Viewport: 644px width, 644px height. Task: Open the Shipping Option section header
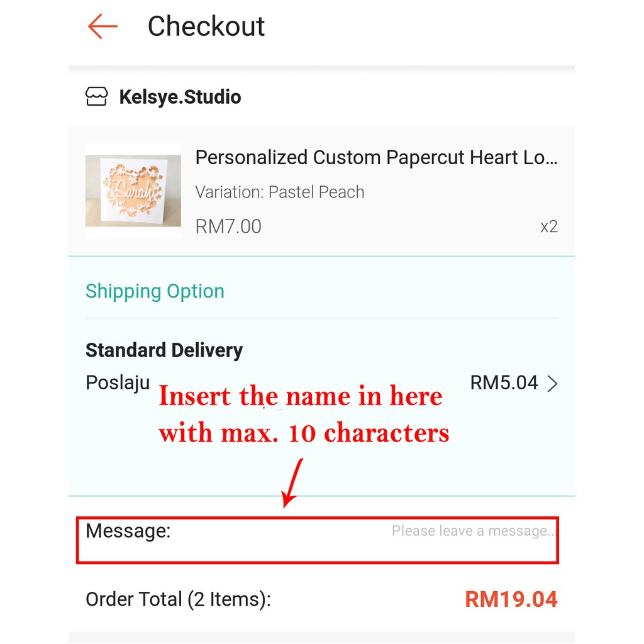coord(155,291)
